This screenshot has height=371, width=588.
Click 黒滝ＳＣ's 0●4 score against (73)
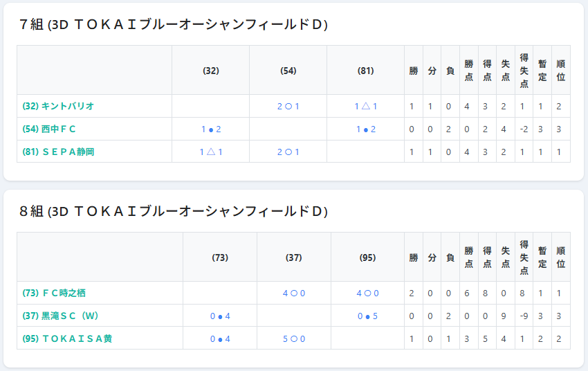click(x=220, y=316)
